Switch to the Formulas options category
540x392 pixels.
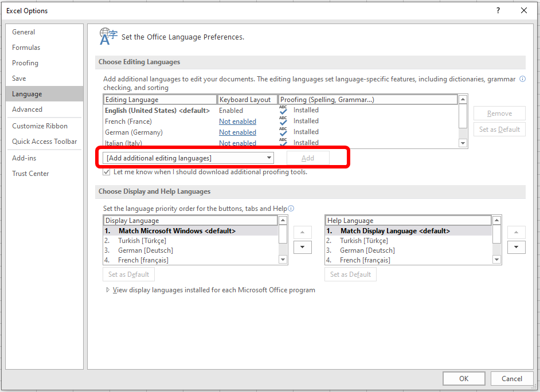pos(44,48)
